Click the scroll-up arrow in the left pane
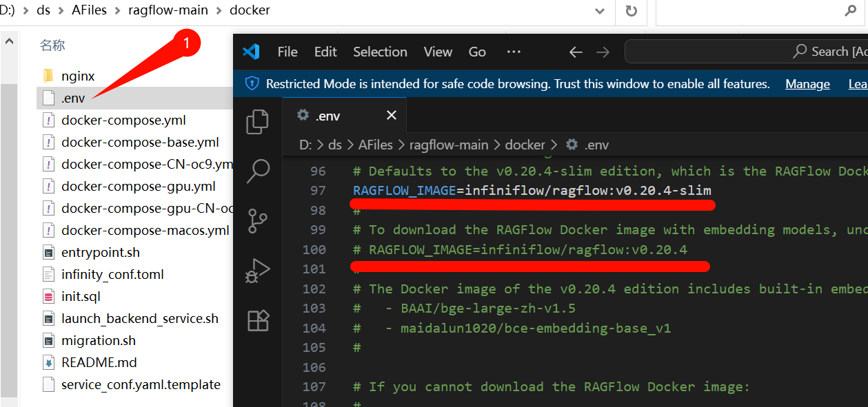 click(x=9, y=42)
